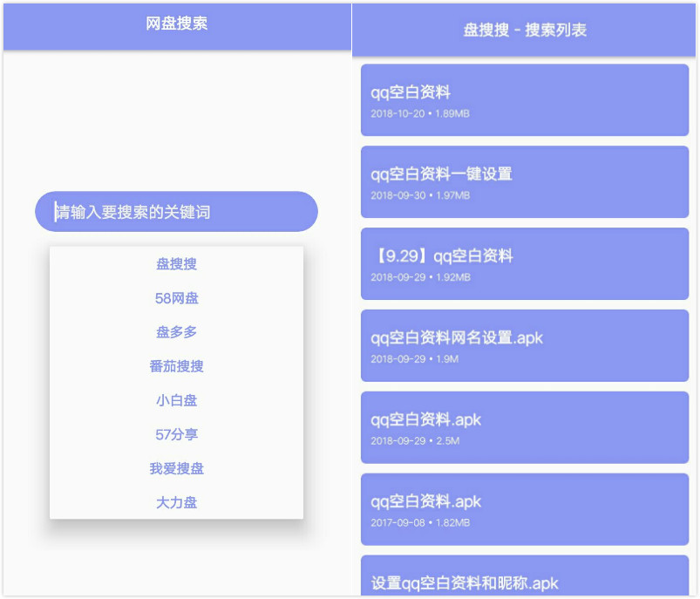Focus the keyword search input field
This screenshot has width=700, height=599.
pyautogui.click(x=176, y=212)
